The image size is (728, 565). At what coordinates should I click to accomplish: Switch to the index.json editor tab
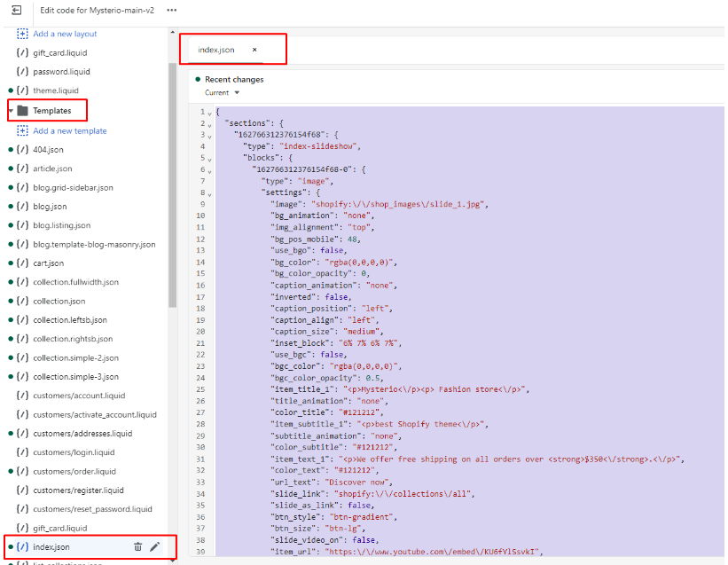(x=216, y=50)
